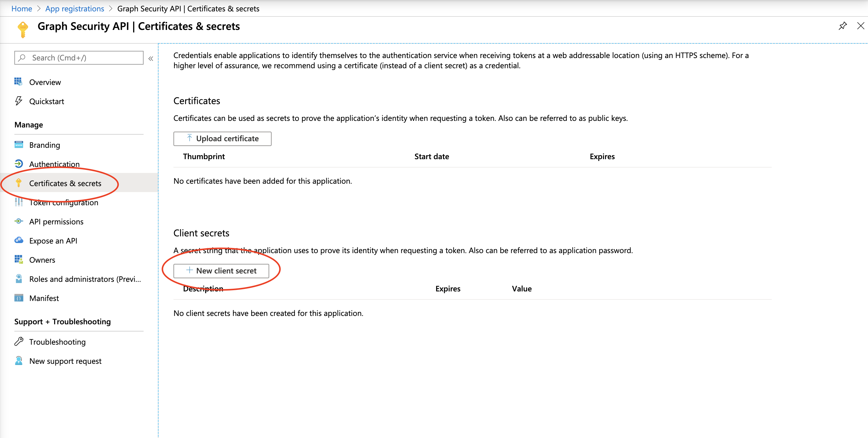Screen dimensions: 868x438
Task: Open the Overview grid icon
Action: 18,82
